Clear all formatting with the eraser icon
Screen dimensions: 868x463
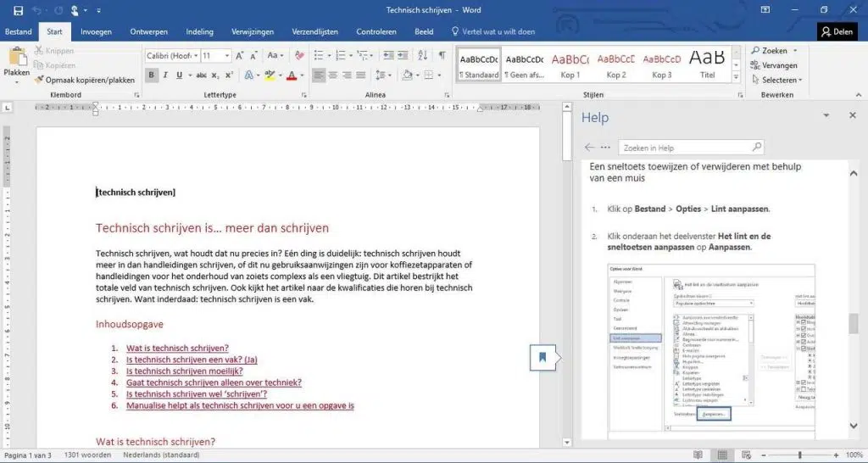[x=299, y=55]
